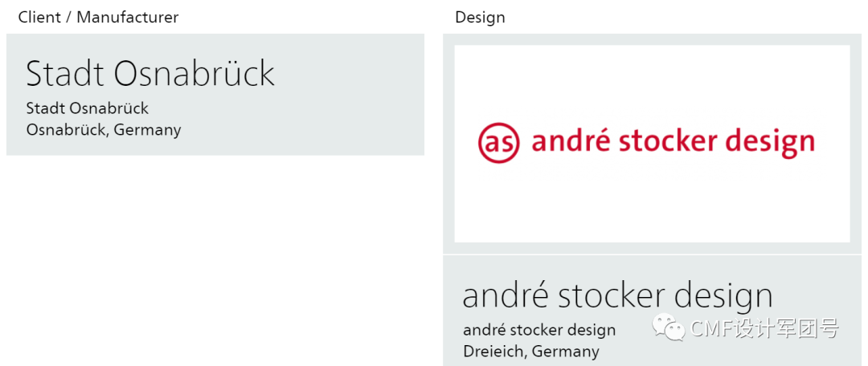This screenshot has height=366, width=868.
Task: Click the circular red "as" logo icon
Action: coord(499,143)
